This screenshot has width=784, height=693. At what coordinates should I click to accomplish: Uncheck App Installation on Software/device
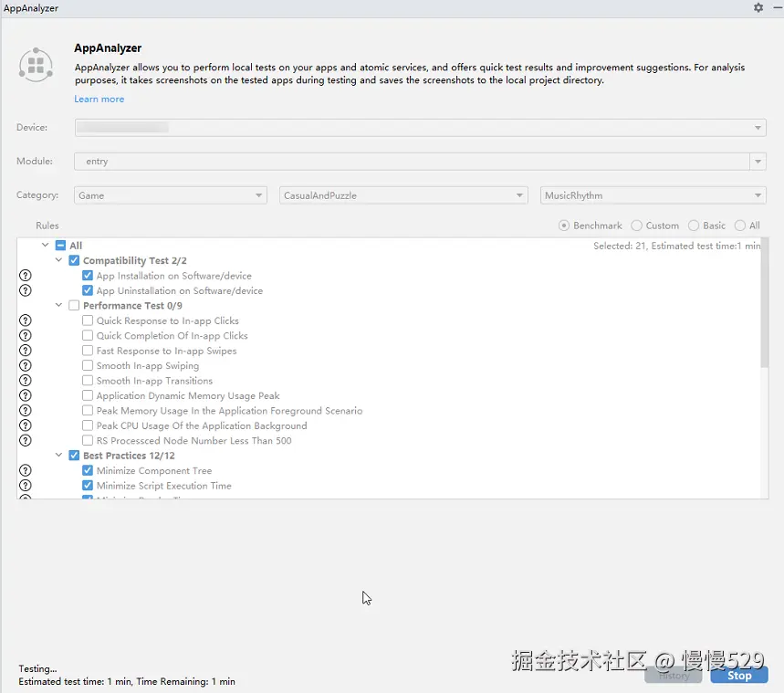(88, 275)
